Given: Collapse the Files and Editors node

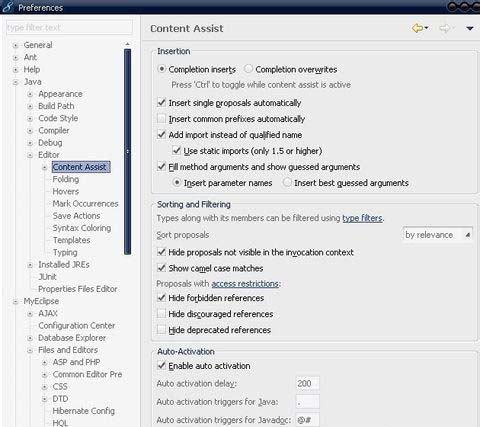Looking at the screenshot, I should point(30,350).
